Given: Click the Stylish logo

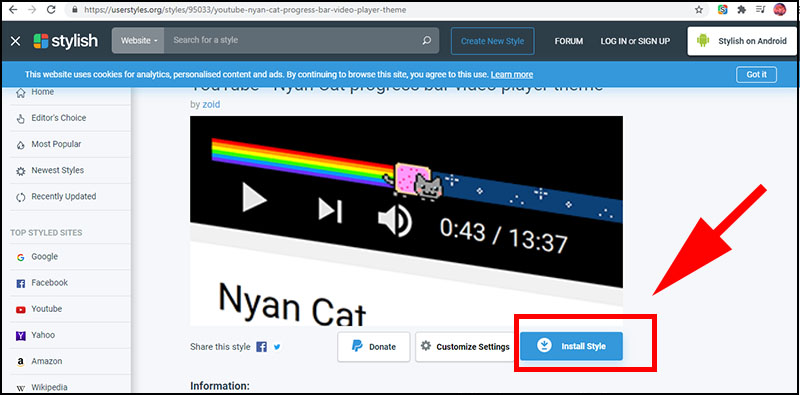Looking at the screenshot, I should coord(65,41).
